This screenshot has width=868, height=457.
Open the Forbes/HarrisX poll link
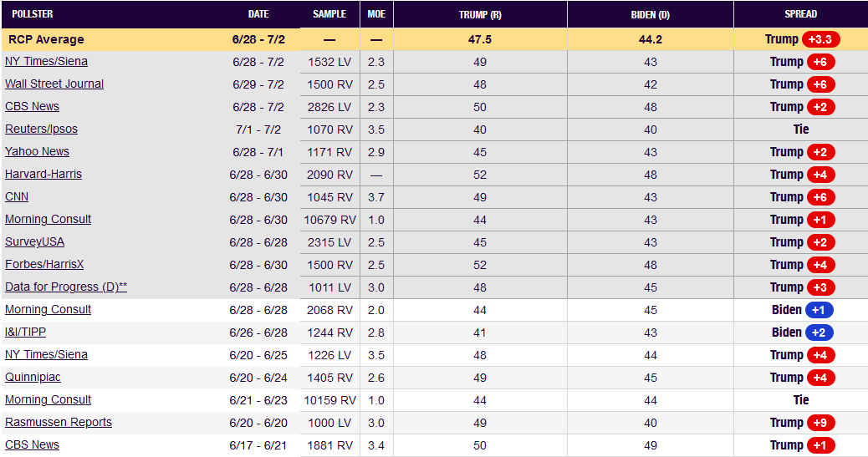(44, 264)
